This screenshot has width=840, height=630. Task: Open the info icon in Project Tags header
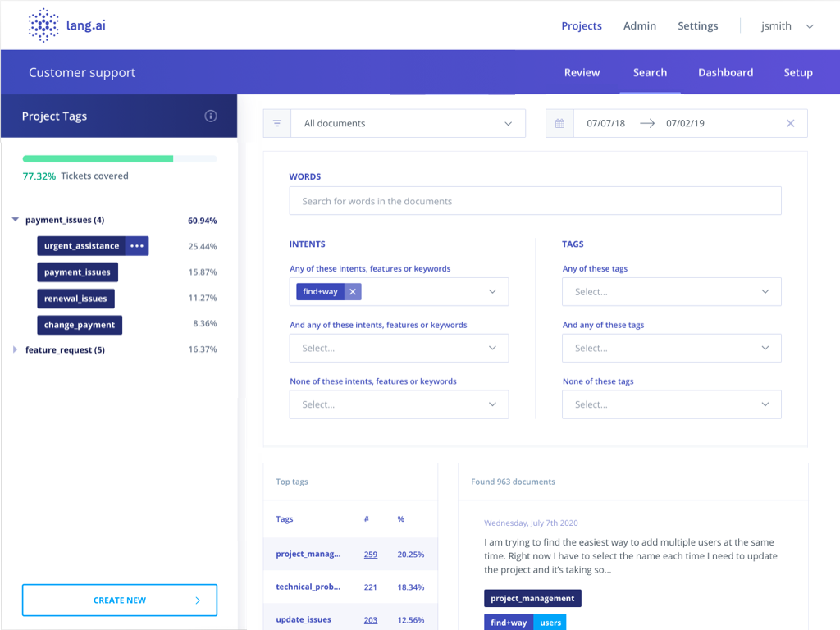211,116
